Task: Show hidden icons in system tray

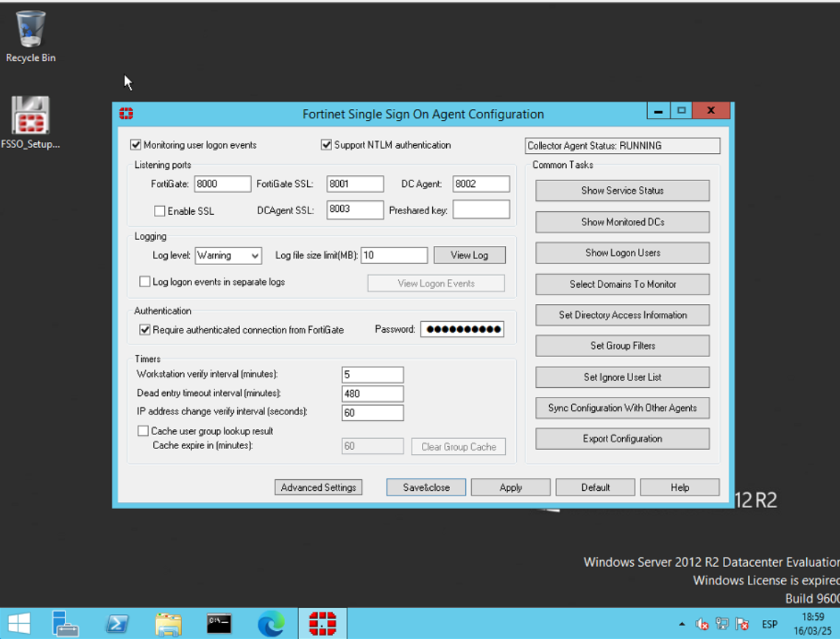Action: (682, 624)
